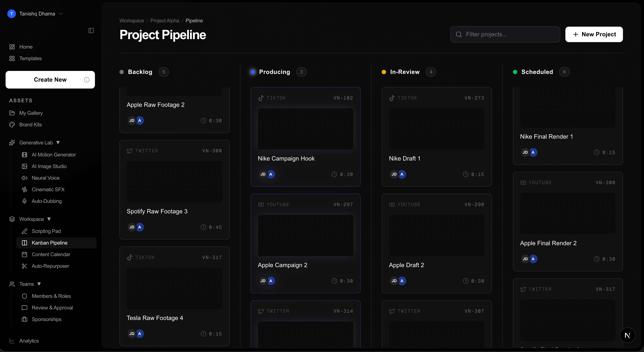Open the Nike Draft 1 card title
The width and height of the screenshot is (644, 352).
tap(404, 158)
